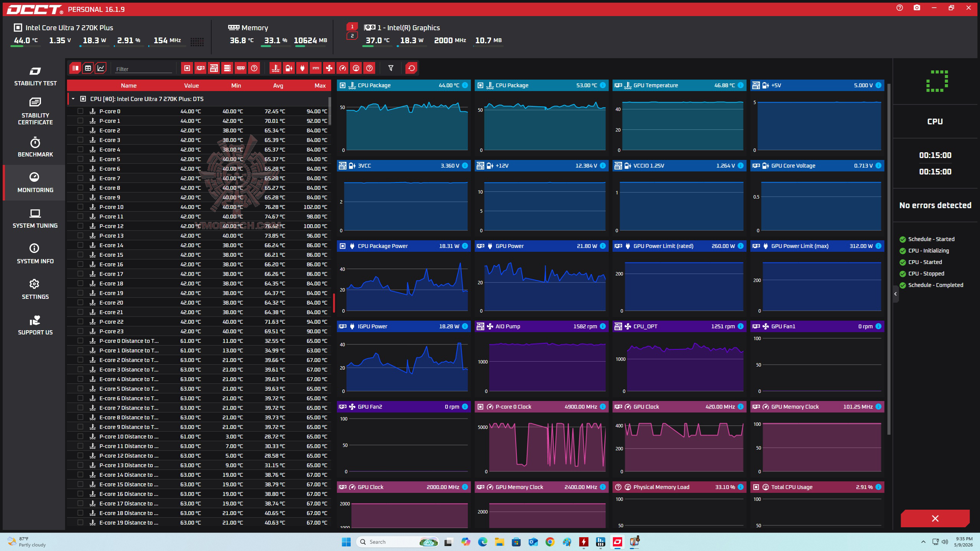This screenshot has height=551, width=980.
Task: Toggle the usage gauge sensor filter
Action: pyautogui.click(x=356, y=68)
